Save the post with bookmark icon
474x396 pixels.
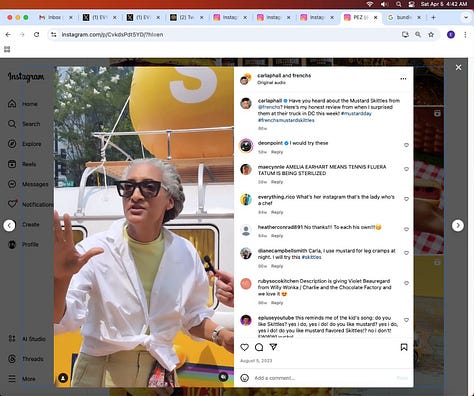[404, 347]
